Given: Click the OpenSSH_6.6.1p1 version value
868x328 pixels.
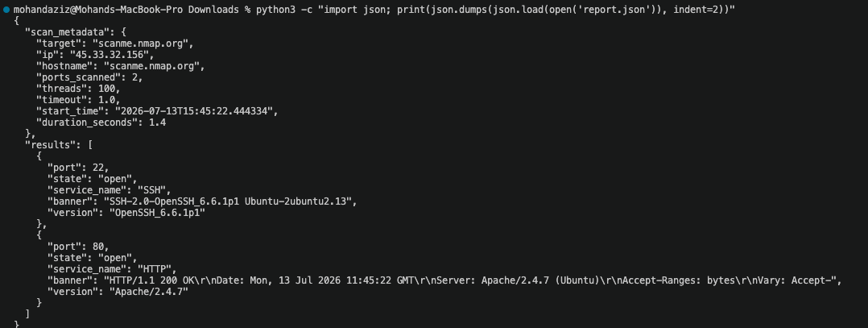Looking at the screenshot, I should (x=157, y=213).
